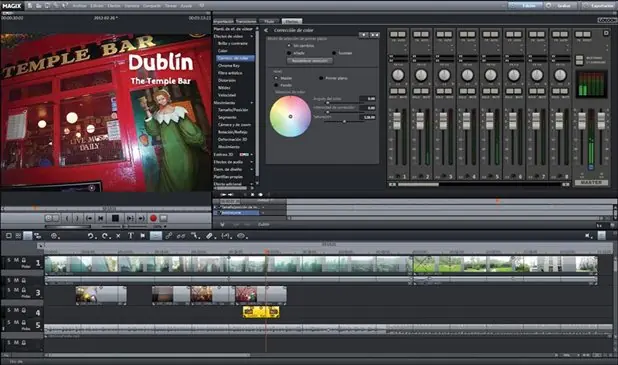This screenshot has height=365, width=618.
Task: Select Tamaño/Posición in the effects list
Action: (x=233, y=110)
